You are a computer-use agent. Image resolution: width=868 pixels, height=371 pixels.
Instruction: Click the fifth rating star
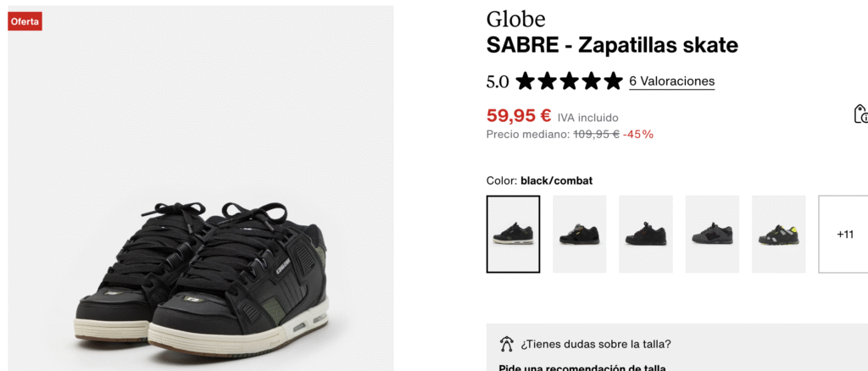[613, 81]
